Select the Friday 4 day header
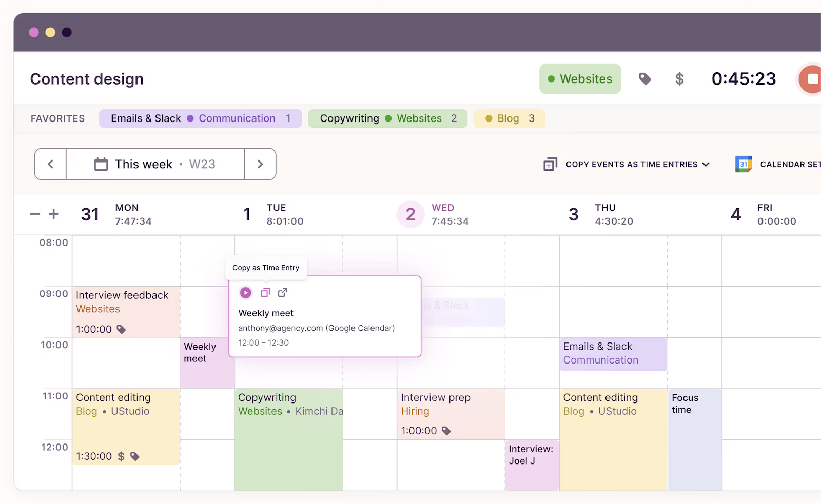821x504 pixels. pyautogui.click(x=764, y=214)
